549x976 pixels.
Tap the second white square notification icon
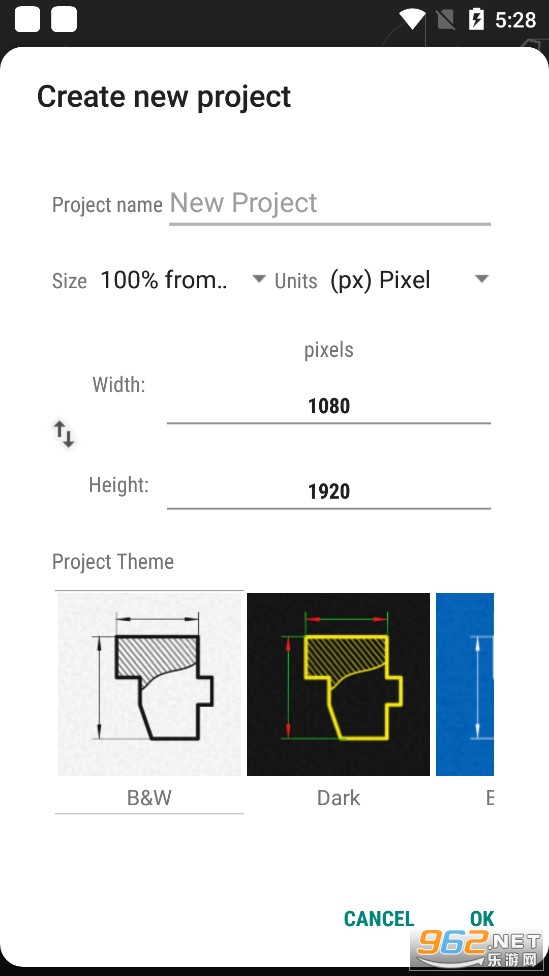point(64,19)
